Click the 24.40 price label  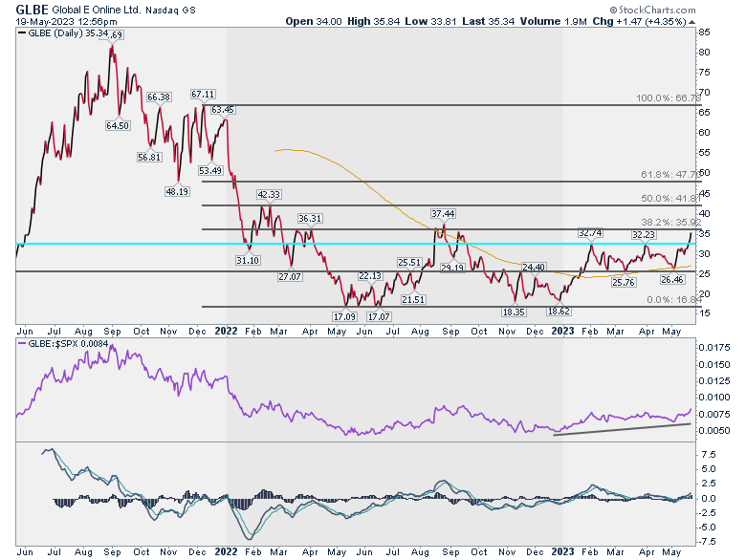click(534, 267)
